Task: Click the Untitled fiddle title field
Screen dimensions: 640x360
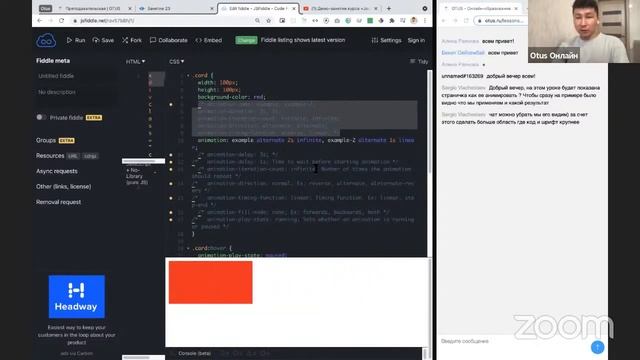Action: click(76, 76)
